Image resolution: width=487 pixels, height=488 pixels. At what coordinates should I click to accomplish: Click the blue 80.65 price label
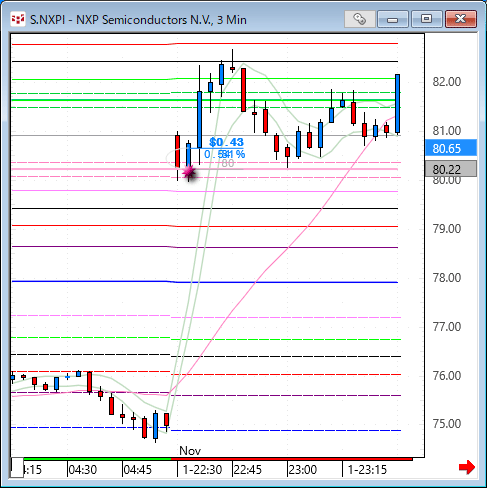pyautogui.click(x=451, y=148)
